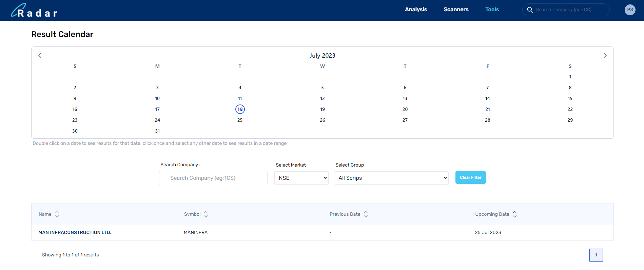Screen dimensions: 644x270
Task: Select July 2 on calendar
Action: pos(75,88)
